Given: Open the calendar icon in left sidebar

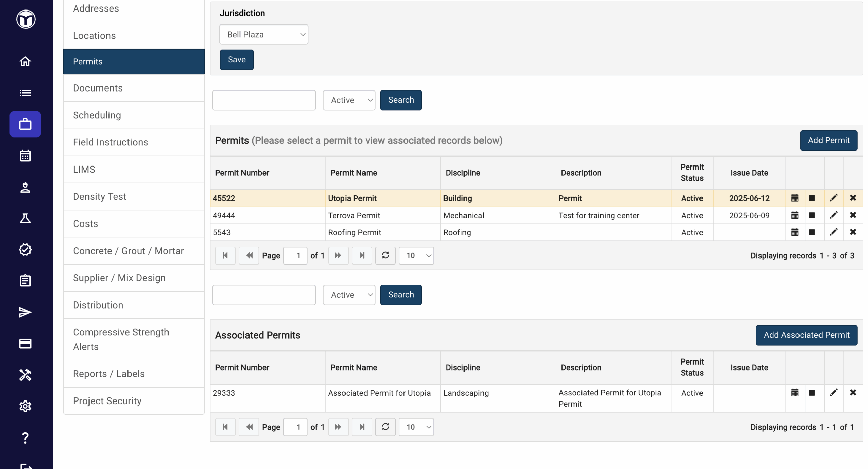Looking at the screenshot, I should [x=25, y=156].
